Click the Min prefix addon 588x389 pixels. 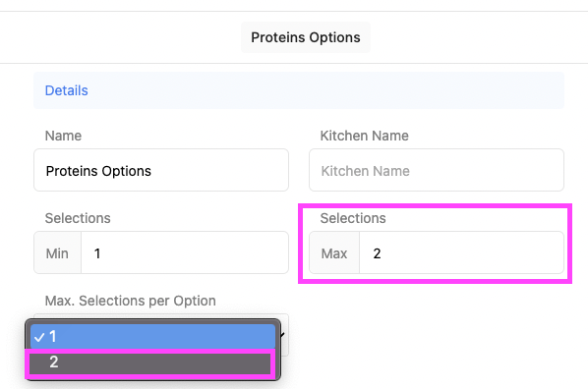tap(57, 252)
